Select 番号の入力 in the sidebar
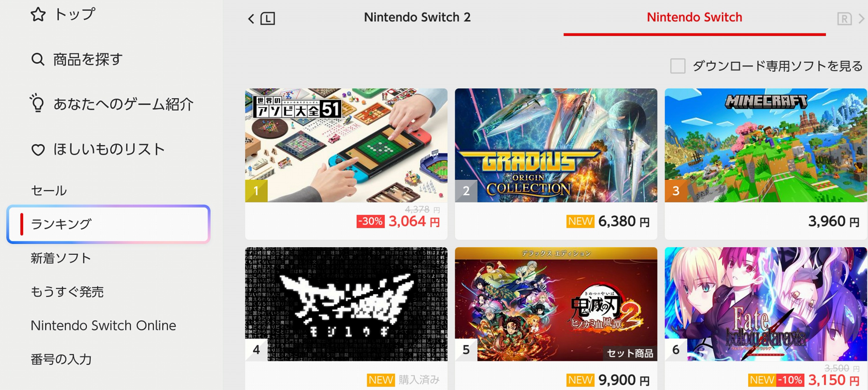This screenshot has height=390, width=868. coord(61,359)
